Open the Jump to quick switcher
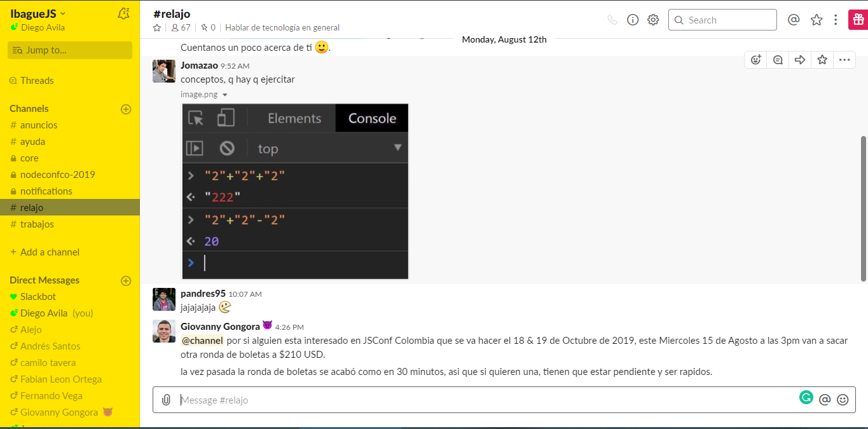 (70, 50)
